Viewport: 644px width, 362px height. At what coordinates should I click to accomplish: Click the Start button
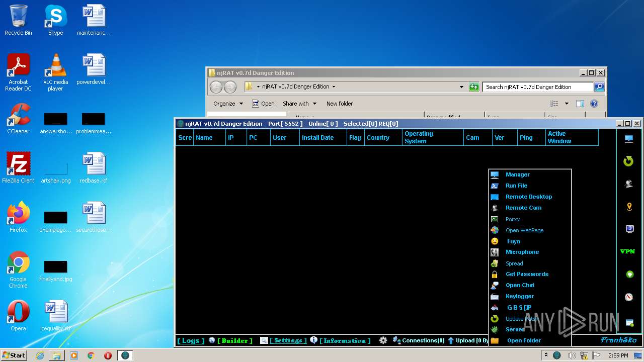[14, 355]
